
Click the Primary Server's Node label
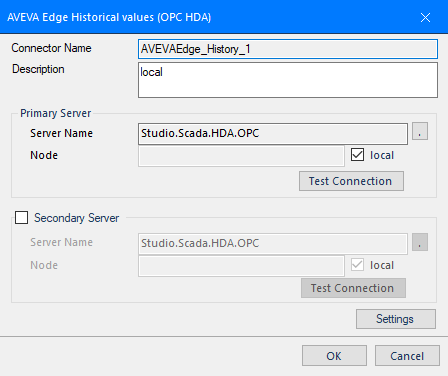coord(44,155)
